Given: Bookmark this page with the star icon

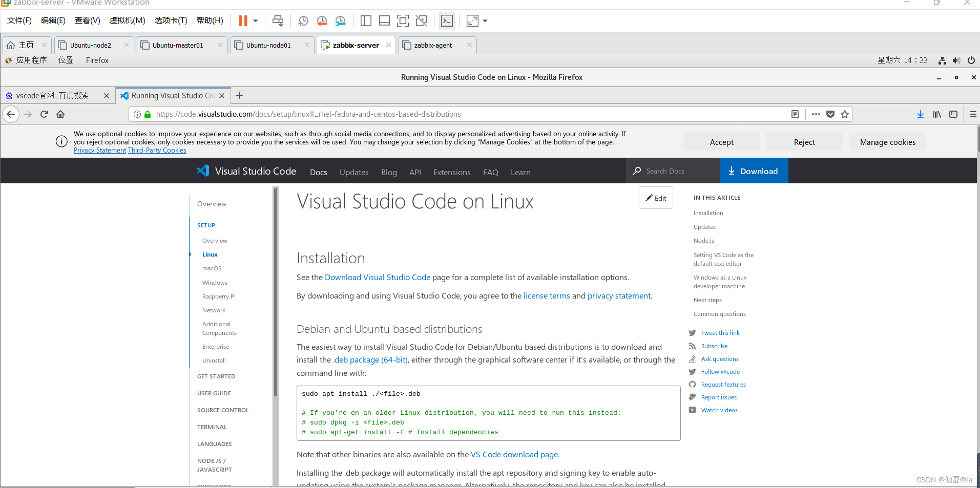Looking at the screenshot, I should coord(845,114).
